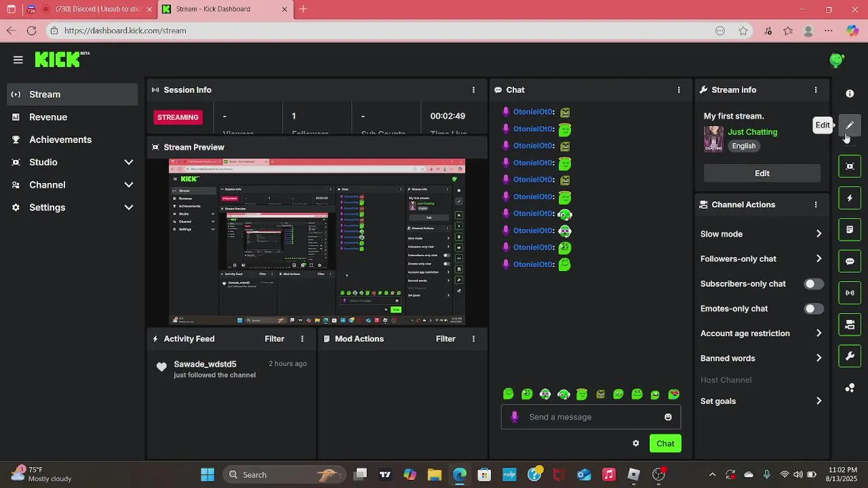This screenshot has height=488, width=868.
Task: Select Achievements in sidebar
Action: (x=73, y=140)
